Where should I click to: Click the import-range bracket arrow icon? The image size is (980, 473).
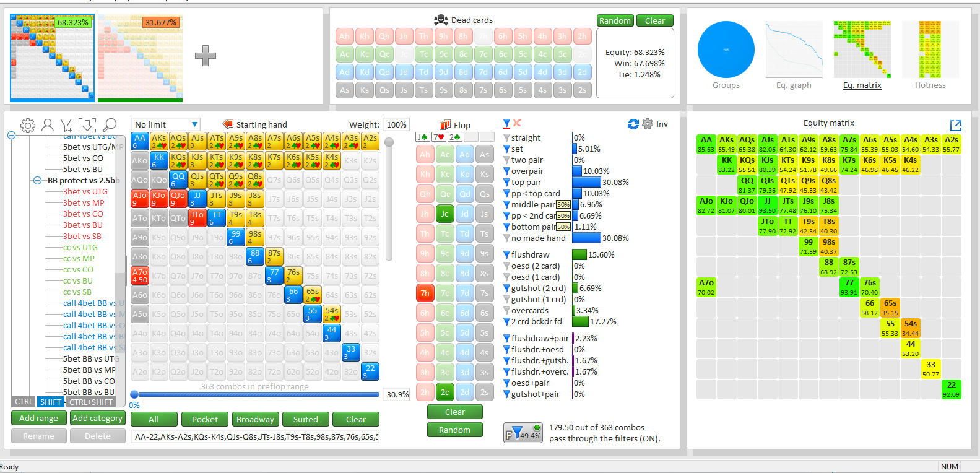point(87,126)
